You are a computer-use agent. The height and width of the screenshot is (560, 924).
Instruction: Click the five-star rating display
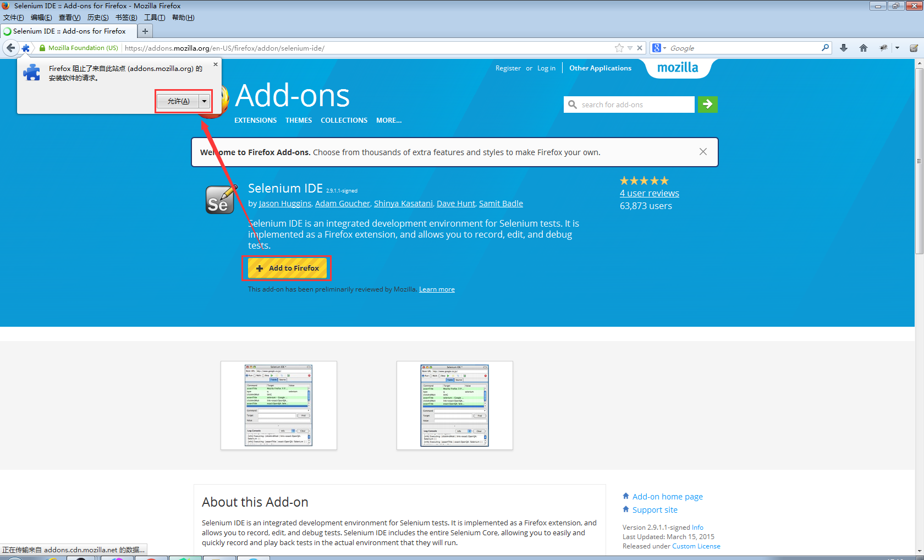[644, 180]
